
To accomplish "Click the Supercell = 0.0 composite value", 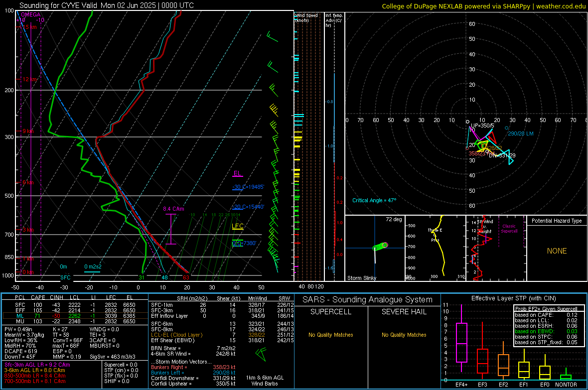I will 121,365.
